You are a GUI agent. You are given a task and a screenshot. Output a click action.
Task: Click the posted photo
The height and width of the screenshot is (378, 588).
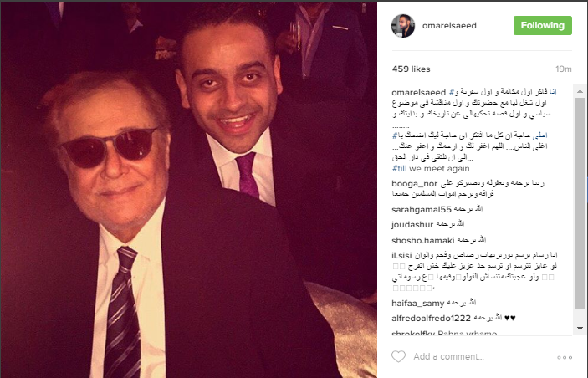pos(189,190)
